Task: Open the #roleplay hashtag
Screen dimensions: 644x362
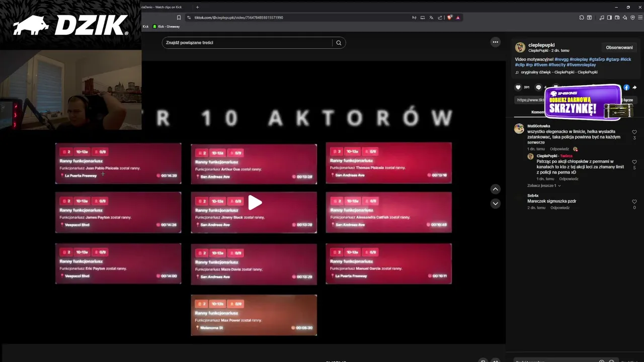Action: coord(579,59)
